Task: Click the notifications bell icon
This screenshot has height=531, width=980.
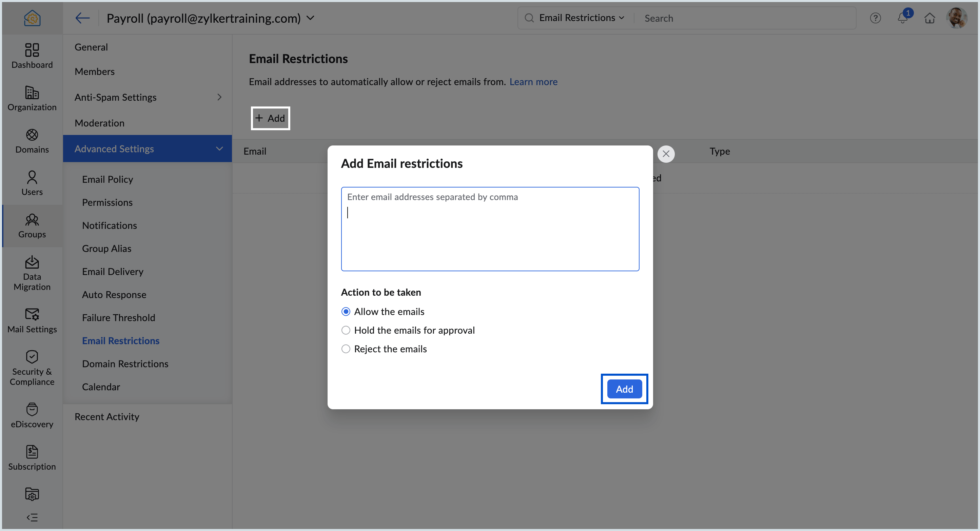Action: [x=902, y=18]
